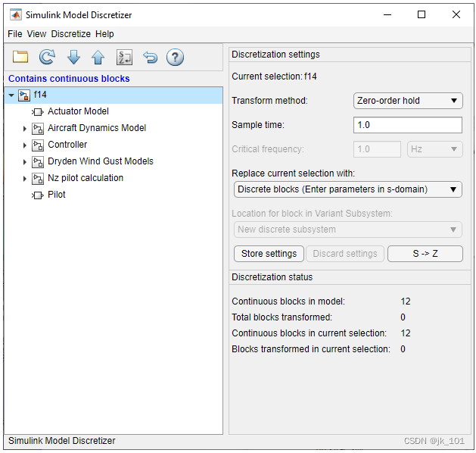The height and width of the screenshot is (453, 476).
Task: Click the status bar Simulink Model Discretizer text
Action: pyautogui.click(x=61, y=441)
